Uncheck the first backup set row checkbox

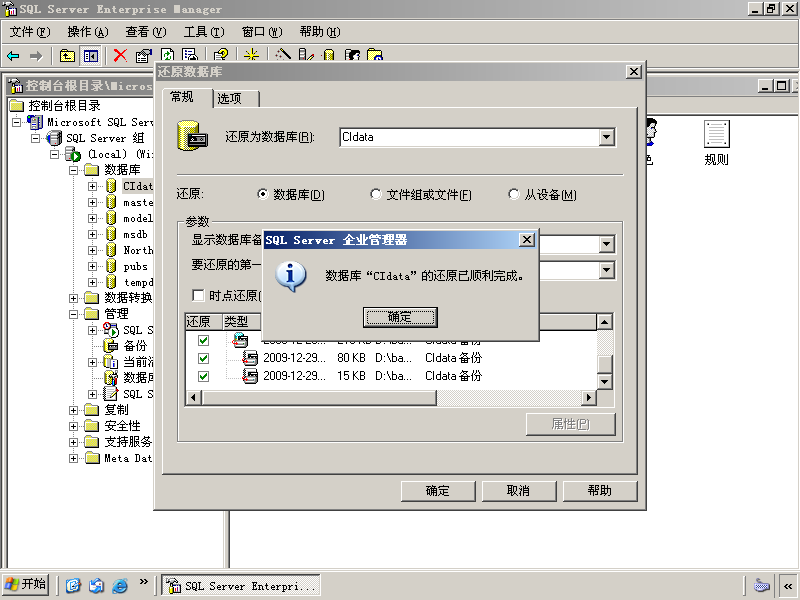(x=203, y=340)
